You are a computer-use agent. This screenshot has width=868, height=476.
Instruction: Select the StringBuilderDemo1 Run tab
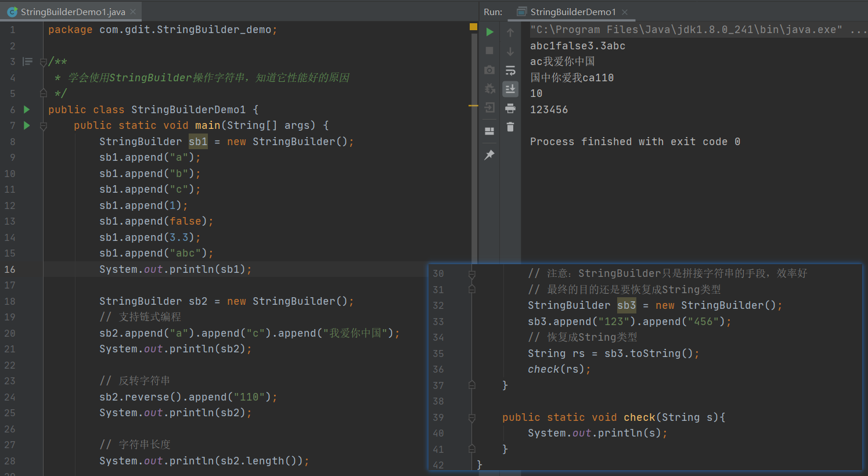click(x=572, y=12)
